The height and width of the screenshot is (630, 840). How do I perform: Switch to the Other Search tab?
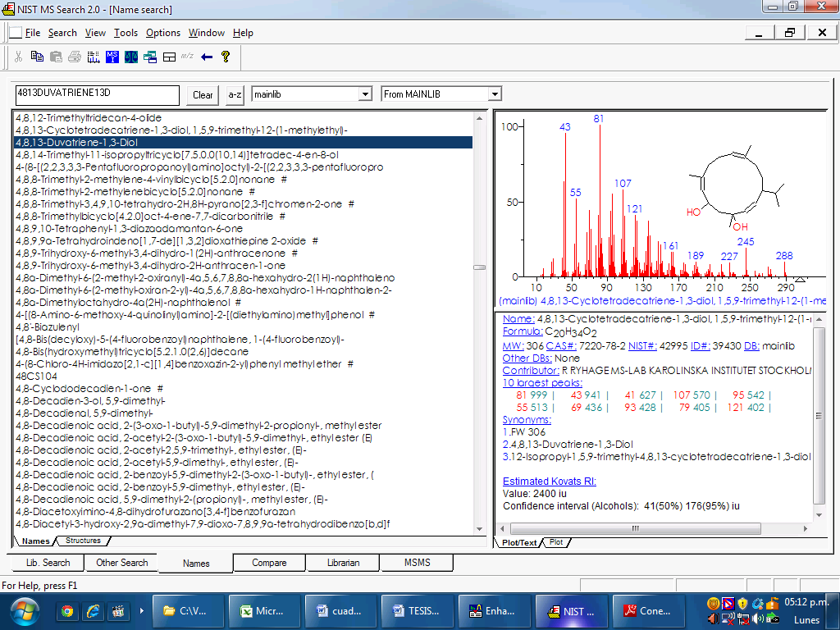coord(121,563)
